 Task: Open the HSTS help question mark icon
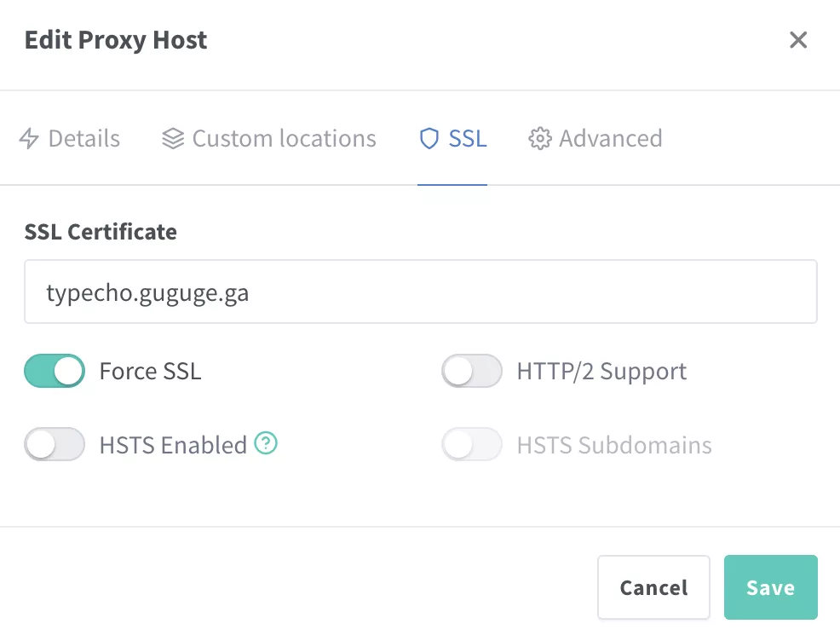tap(268, 443)
